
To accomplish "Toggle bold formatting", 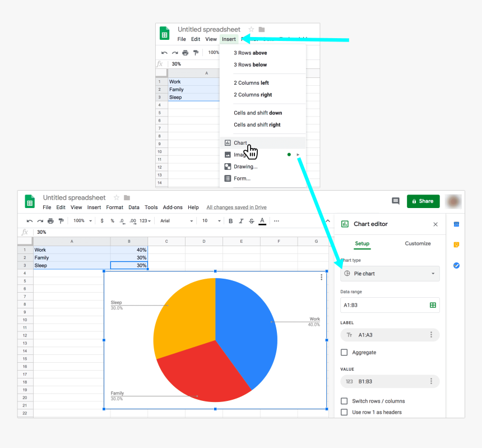I will [230, 221].
